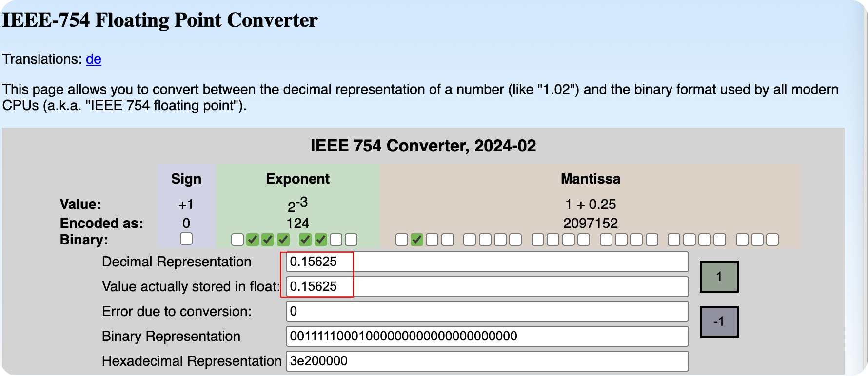Uncheck the only checked Mantissa bit
Viewport: 868px width, 376px height.
pos(417,240)
